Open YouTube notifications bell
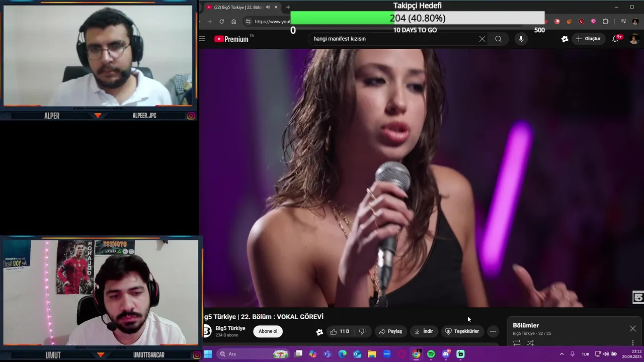Screen dimensions: 644x362 (x=615, y=39)
